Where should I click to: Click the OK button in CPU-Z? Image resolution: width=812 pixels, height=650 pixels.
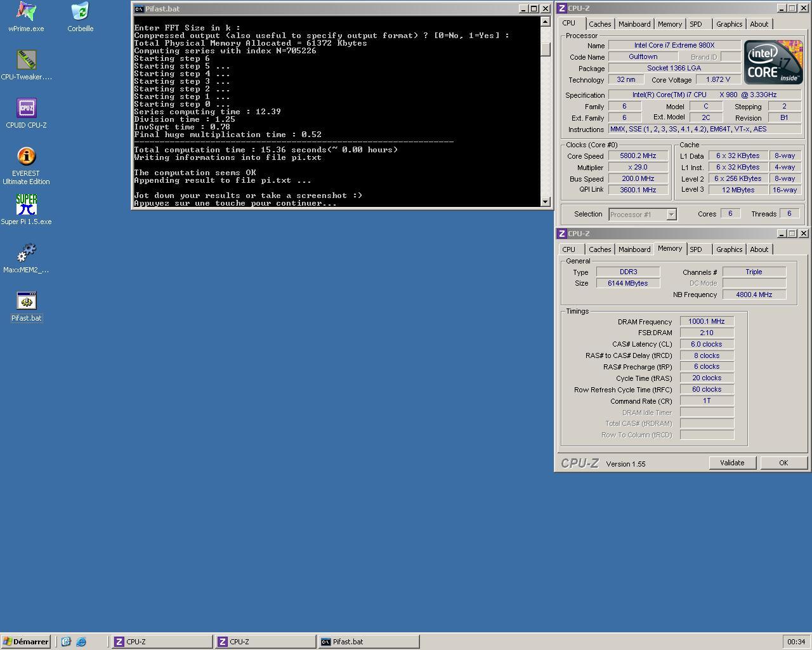[x=783, y=463]
